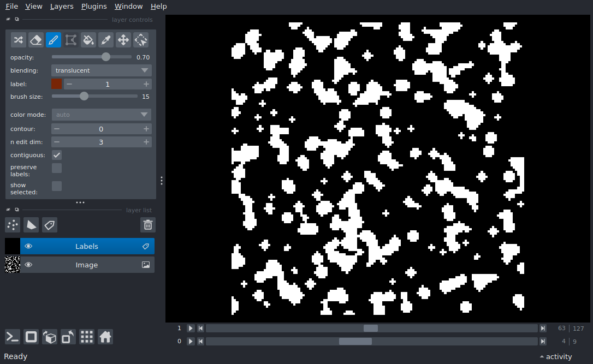
Task: Hide the Image layer
Action: pos(28,265)
